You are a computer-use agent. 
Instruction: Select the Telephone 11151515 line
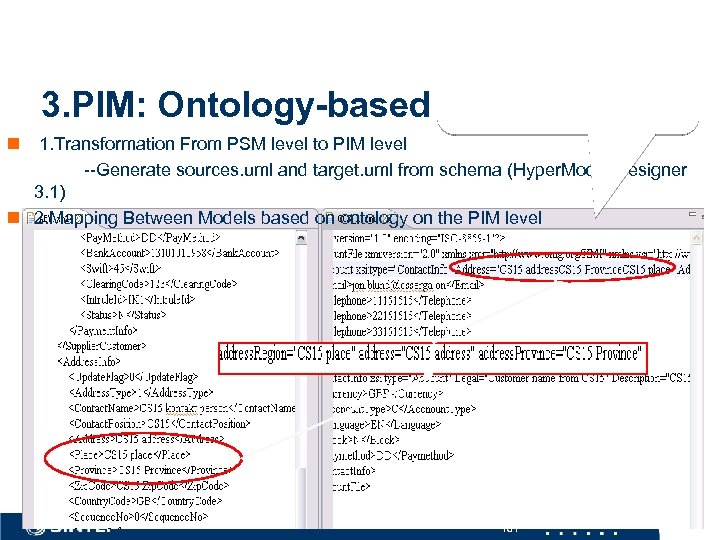pos(402,300)
